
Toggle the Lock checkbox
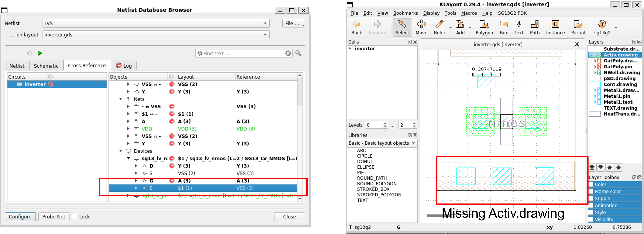tap(74, 217)
